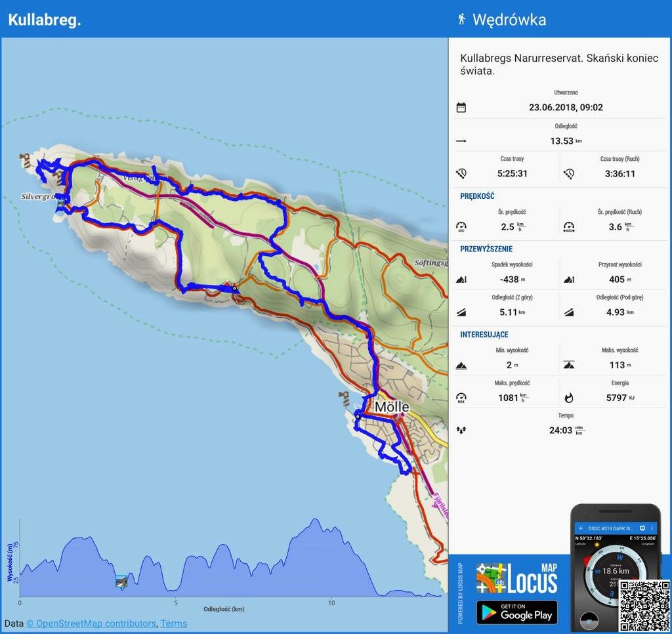Screen dimensions: 672x634
Task: Click the phone screenshot showing the compass
Action: click(615, 568)
